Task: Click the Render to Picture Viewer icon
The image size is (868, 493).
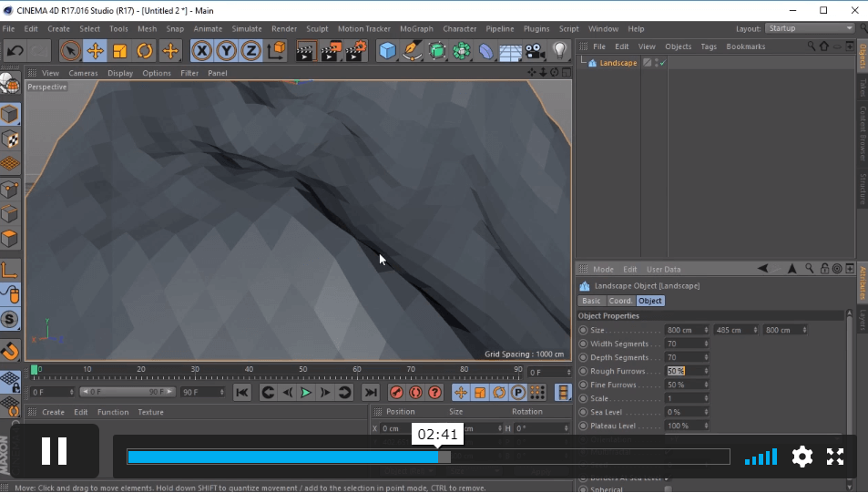Action: click(330, 51)
